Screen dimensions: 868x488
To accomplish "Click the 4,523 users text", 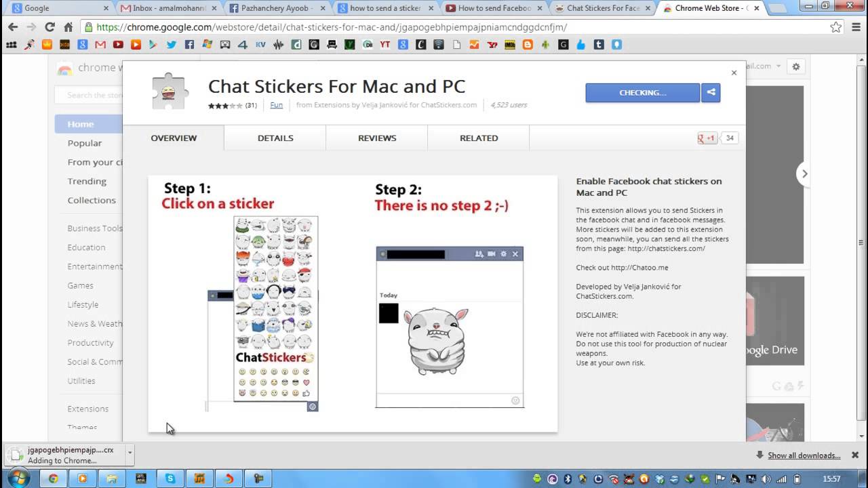I will pos(509,105).
